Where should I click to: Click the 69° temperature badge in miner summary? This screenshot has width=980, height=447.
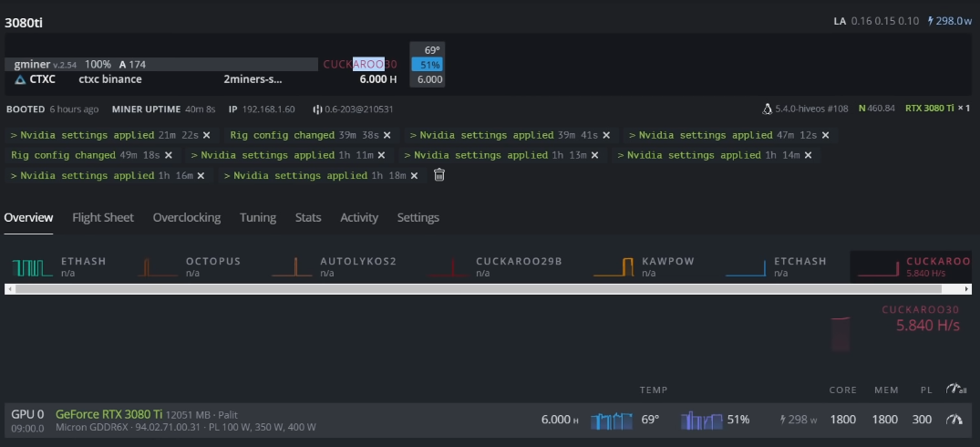pos(432,50)
